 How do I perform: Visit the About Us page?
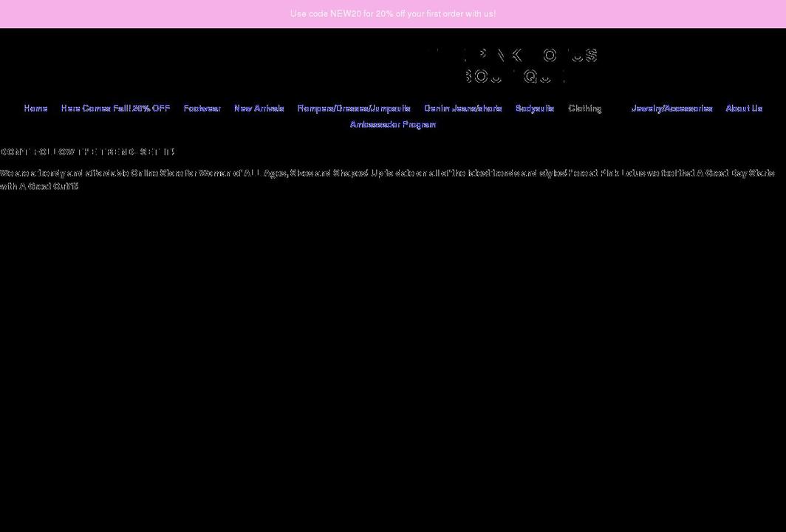point(744,108)
